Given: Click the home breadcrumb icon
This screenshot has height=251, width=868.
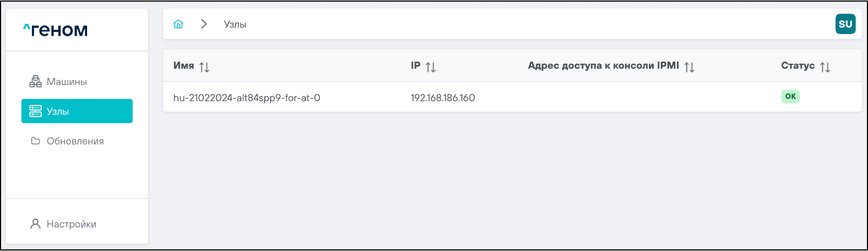Looking at the screenshot, I should click(178, 24).
